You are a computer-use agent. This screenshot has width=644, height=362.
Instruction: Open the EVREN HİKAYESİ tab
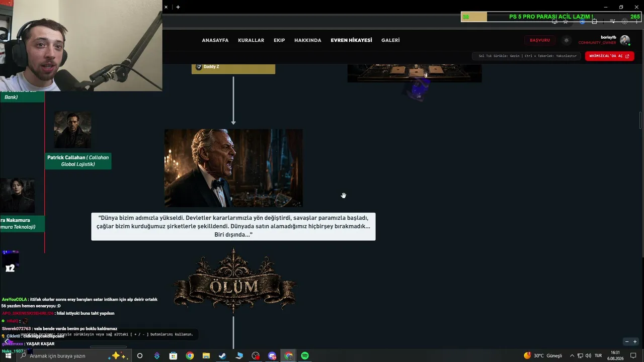[x=351, y=40]
